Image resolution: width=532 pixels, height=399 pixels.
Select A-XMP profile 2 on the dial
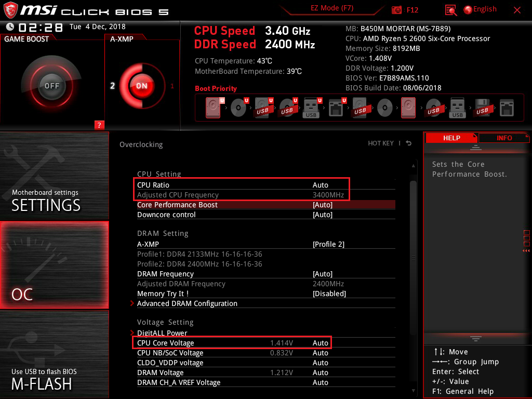tap(112, 86)
